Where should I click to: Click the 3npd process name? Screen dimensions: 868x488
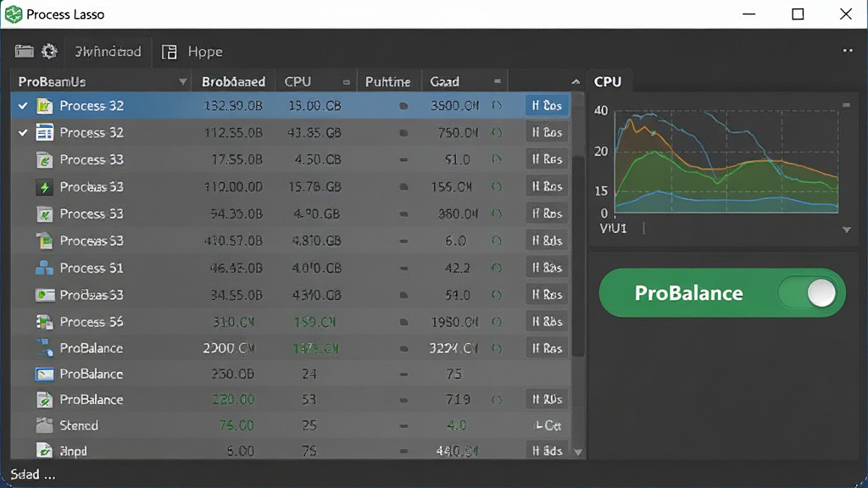point(73,451)
